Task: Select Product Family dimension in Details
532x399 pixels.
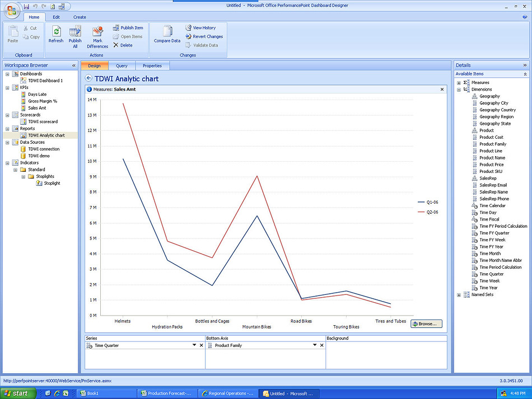Action: pos(493,144)
